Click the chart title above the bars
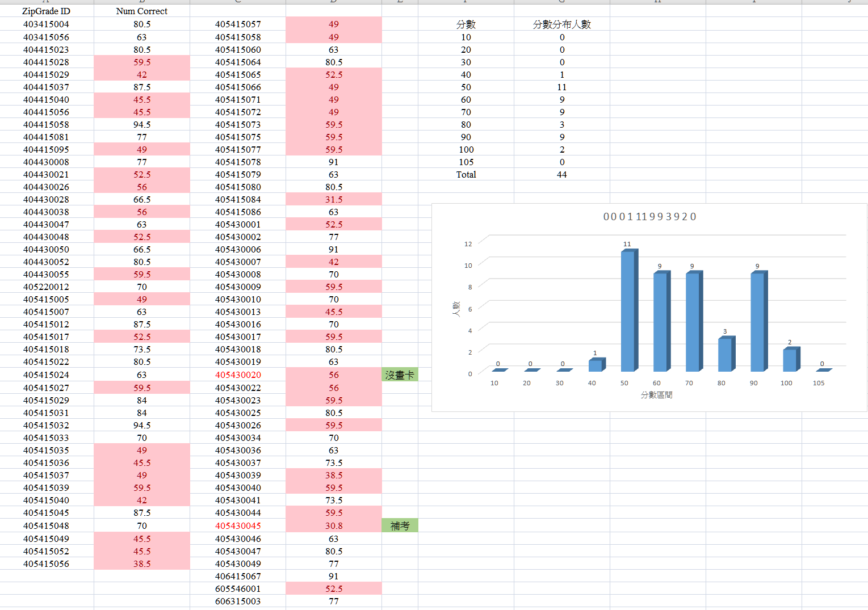This screenshot has width=868, height=610. click(x=649, y=217)
